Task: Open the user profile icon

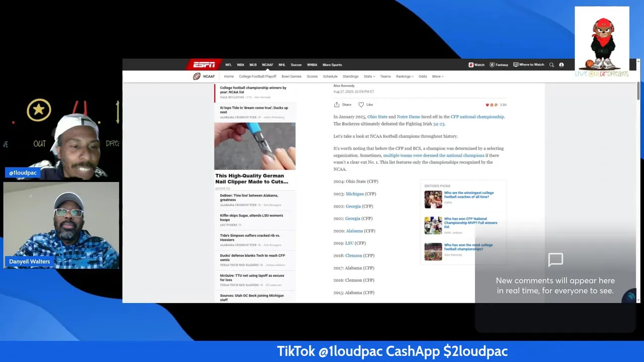Action: tap(561, 65)
